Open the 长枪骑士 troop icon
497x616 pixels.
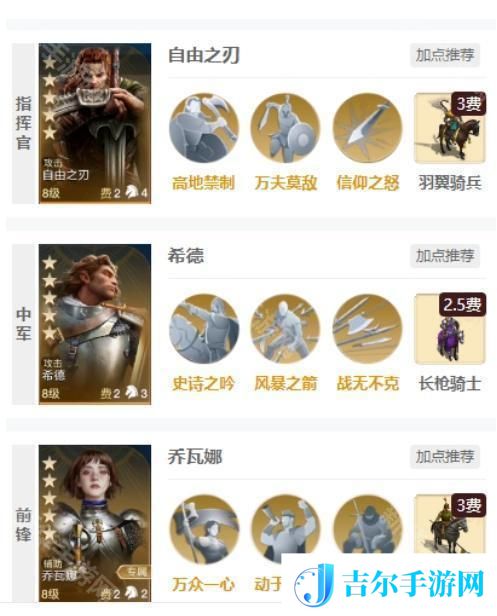(x=450, y=329)
